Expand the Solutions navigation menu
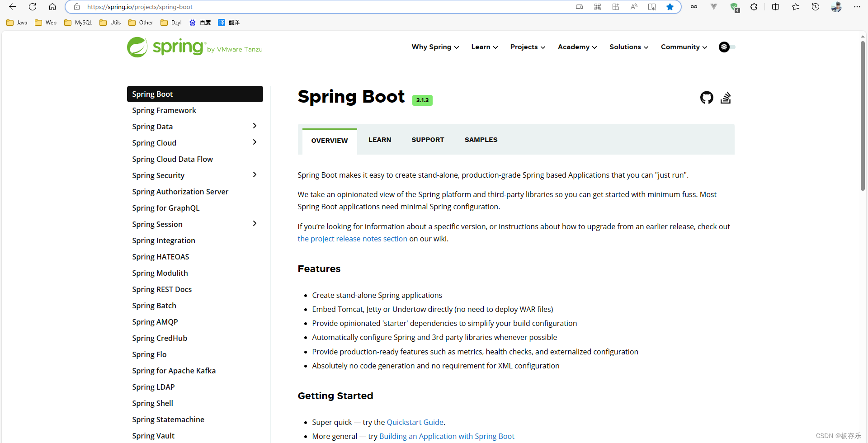 click(629, 47)
